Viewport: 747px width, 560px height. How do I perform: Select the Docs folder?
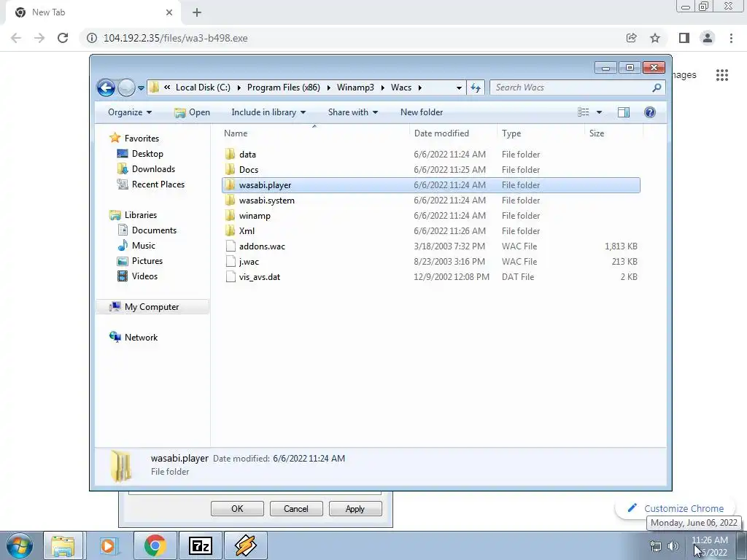click(430, 169)
